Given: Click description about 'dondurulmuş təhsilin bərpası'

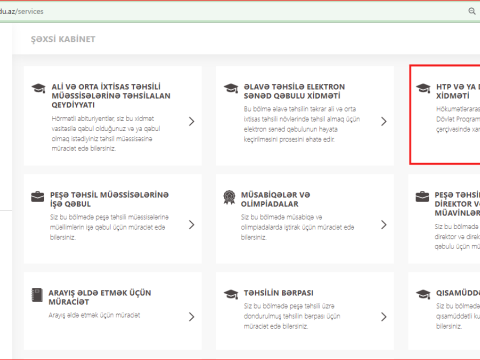Looking at the screenshot, I should point(292,316).
